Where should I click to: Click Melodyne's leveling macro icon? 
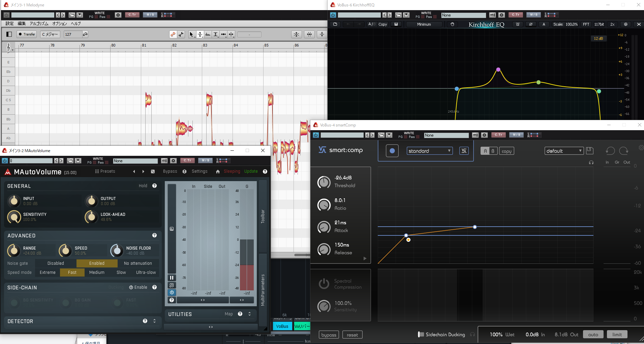[322, 34]
